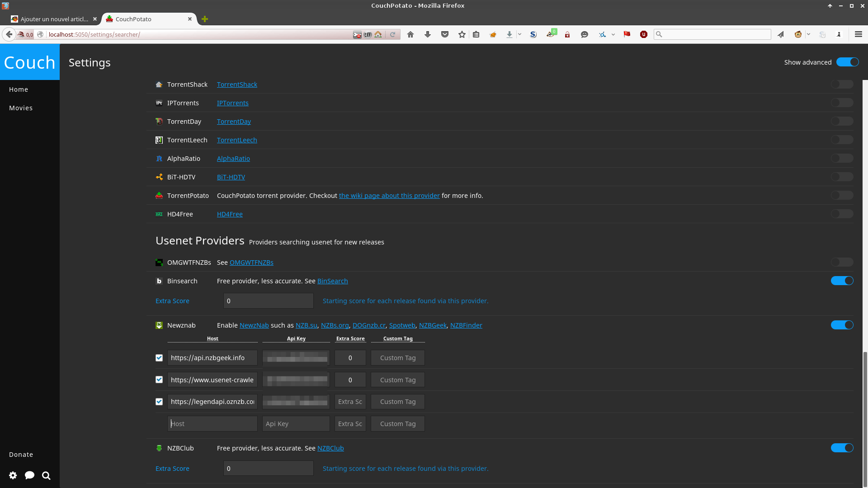Switch to 'Ajouter un nouvel article' tab
Image resolution: width=868 pixels, height=488 pixels.
click(x=53, y=19)
